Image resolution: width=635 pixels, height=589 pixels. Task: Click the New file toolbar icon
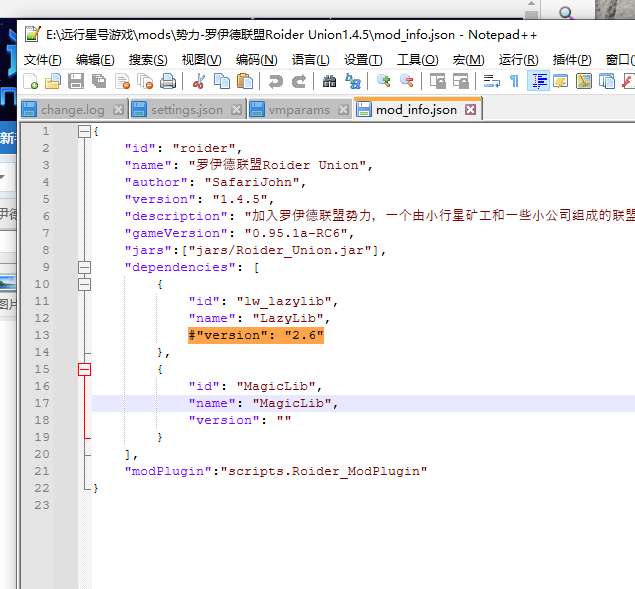[x=31, y=81]
